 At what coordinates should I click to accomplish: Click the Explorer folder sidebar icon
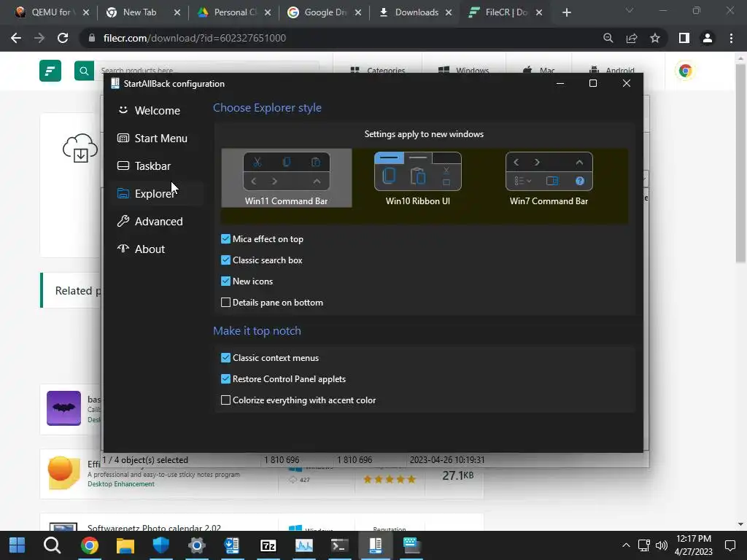point(123,193)
